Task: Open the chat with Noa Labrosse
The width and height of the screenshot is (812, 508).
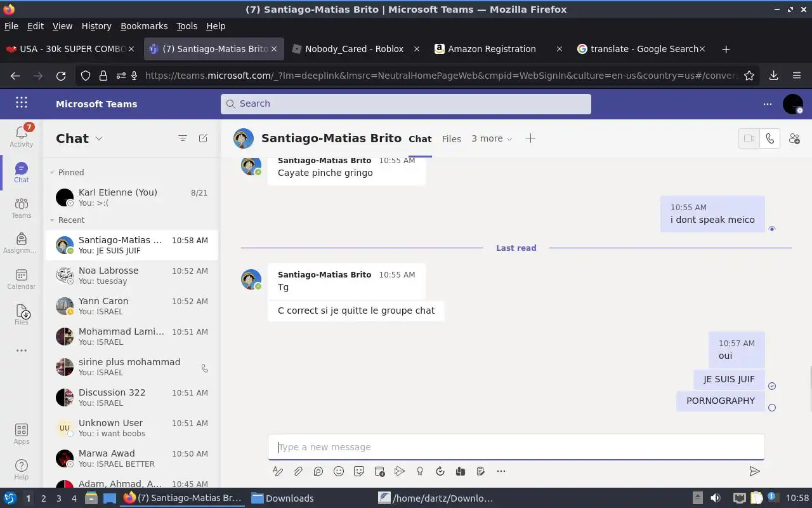Action: pos(131,276)
